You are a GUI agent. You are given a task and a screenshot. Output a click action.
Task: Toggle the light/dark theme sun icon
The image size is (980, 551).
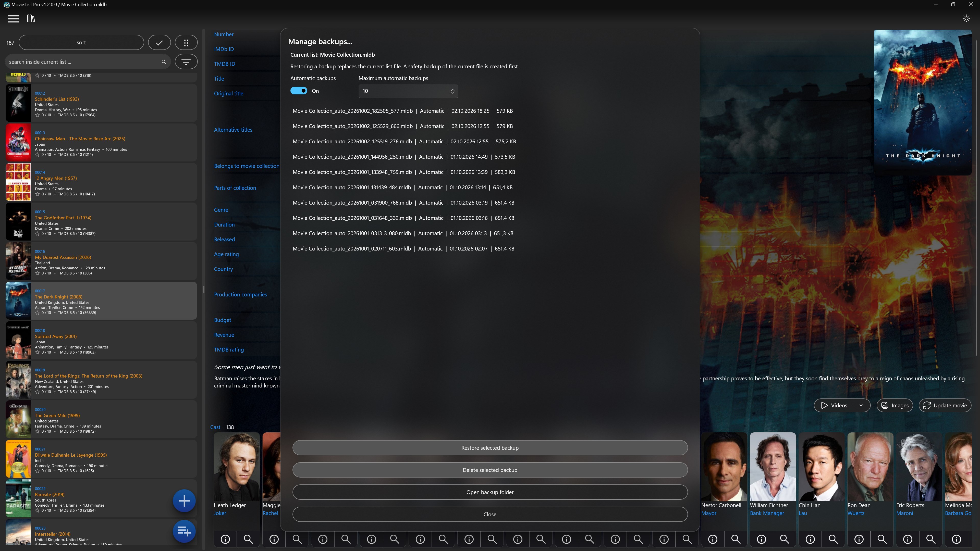point(966,19)
